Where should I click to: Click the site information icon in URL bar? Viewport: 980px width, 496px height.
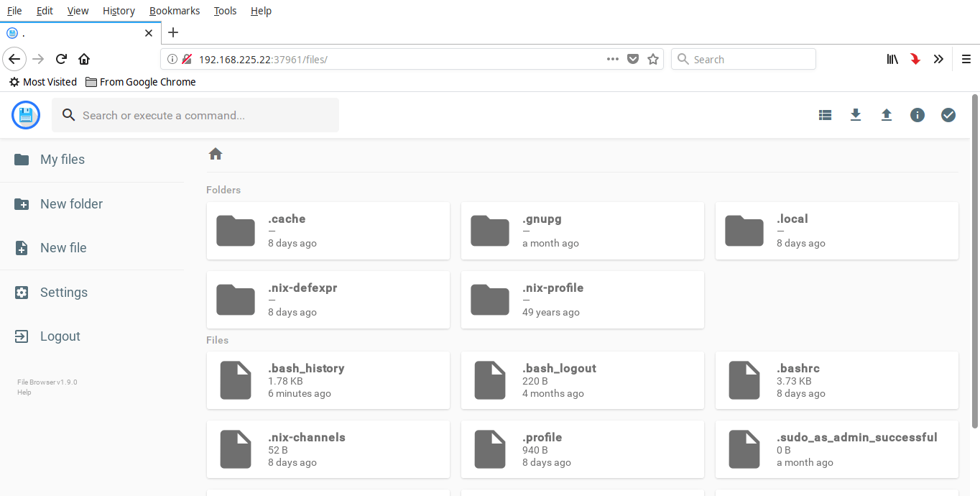coord(172,59)
